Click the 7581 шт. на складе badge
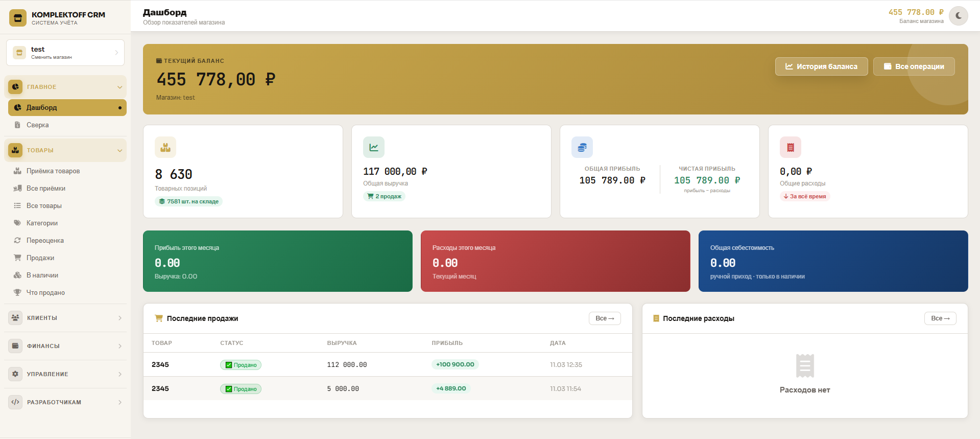This screenshot has height=439, width=980. (x=188, y=201)
